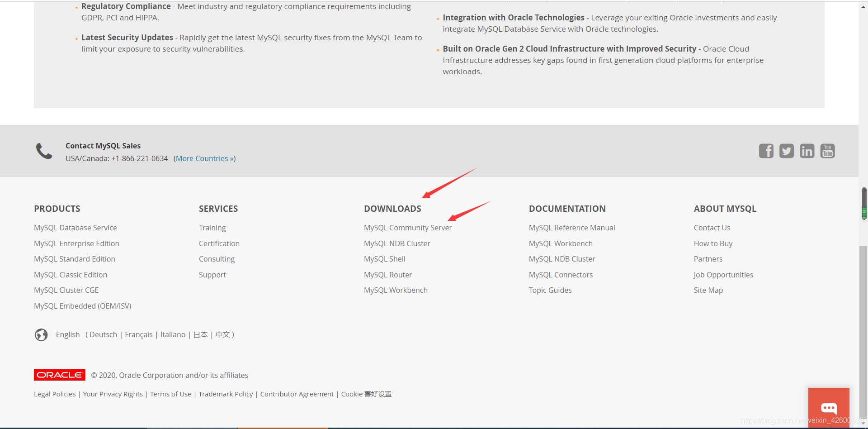
Task: Open MySQL Workbench under Documentation
Action: 561,243
